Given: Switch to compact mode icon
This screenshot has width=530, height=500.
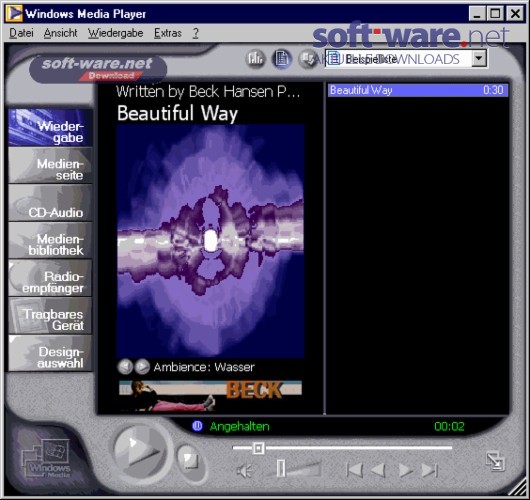Looking at the screenshot, I should (x=495, y=461).
